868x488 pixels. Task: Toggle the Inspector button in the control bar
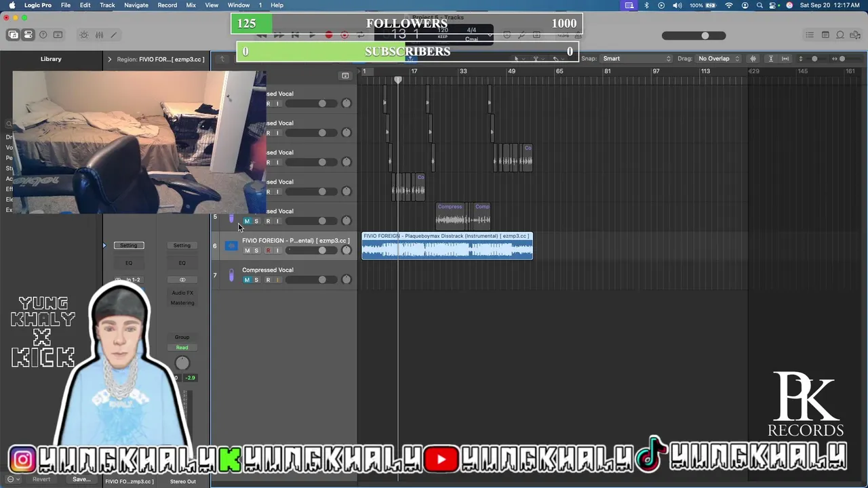tap(28, 35)
